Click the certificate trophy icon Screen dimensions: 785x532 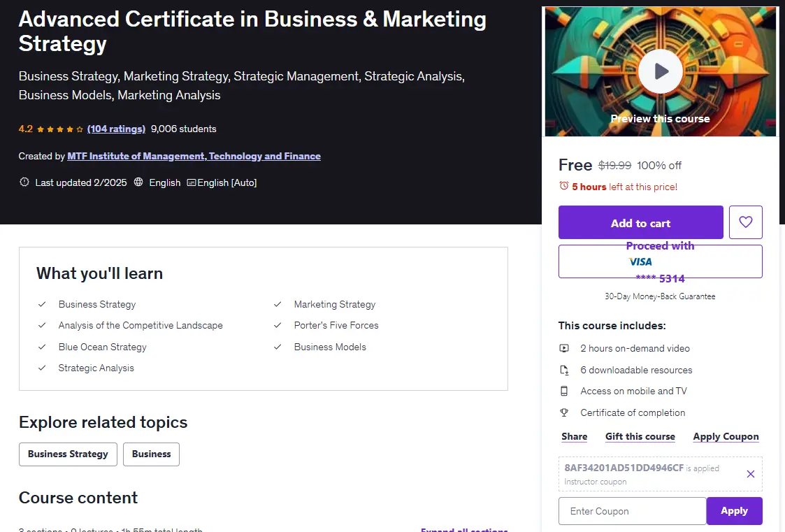pos(564,412)
